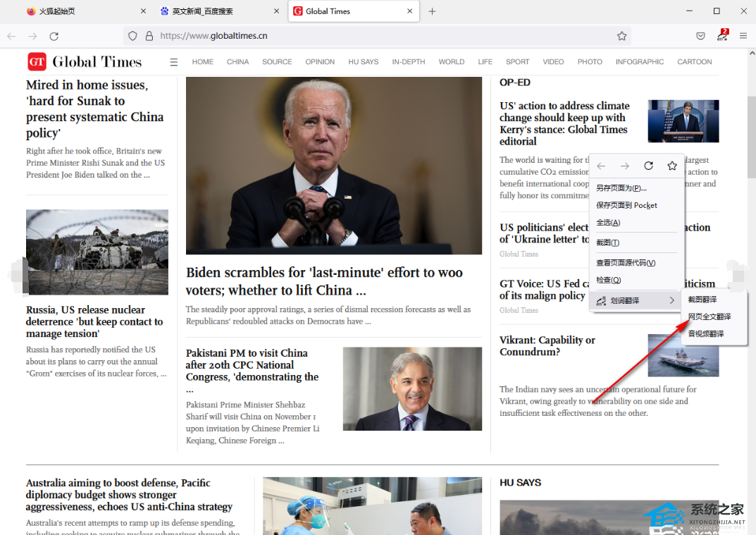Choose 截图(T) in the context menu
Screen dimensions: 756x535
coord(636,242)
